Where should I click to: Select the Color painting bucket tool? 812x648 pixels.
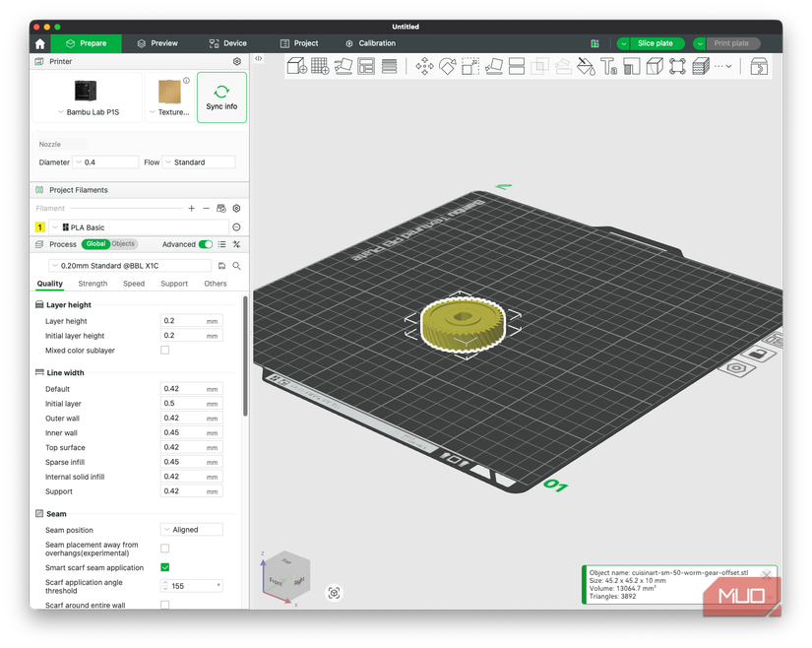click(x=586, y=66)
